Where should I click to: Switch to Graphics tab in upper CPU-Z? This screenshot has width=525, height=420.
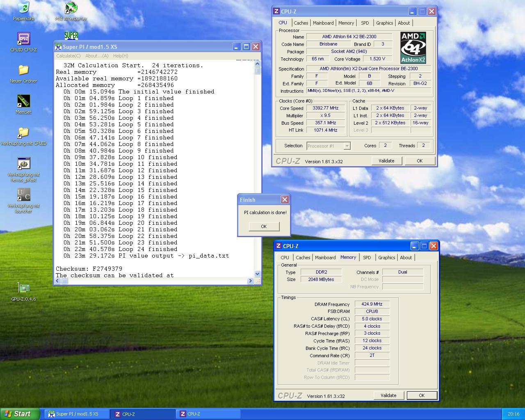coord(385,23)
